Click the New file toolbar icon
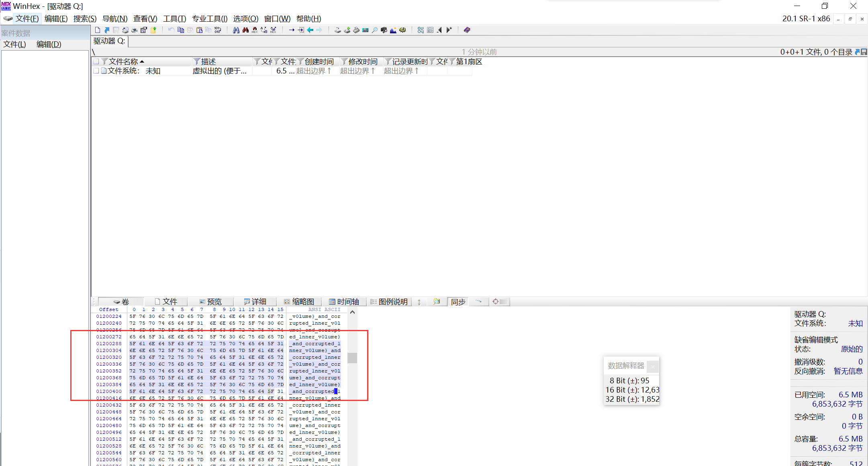 point(98,30)
